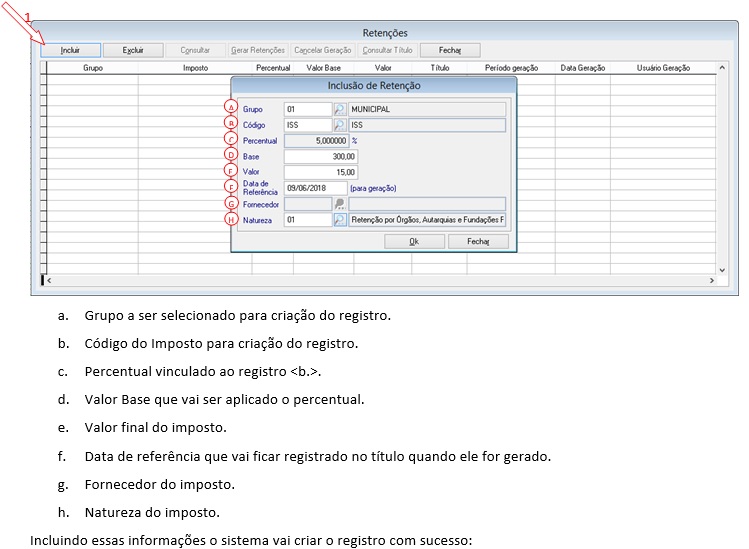This screenshot has height=549, width=749.
Task: Click Fechar in Inclusão de Retenção dialog
Action: click(478, 242)
